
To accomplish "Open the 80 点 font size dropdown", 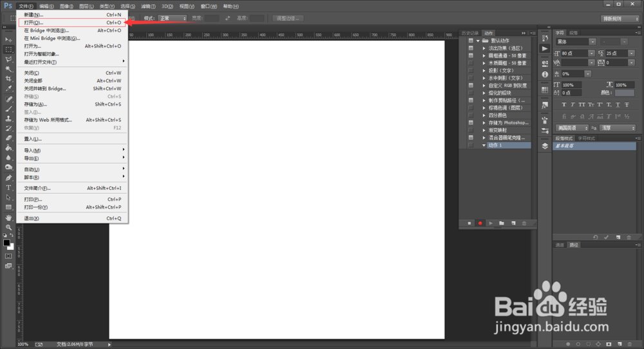I will [x=591, y=53].
